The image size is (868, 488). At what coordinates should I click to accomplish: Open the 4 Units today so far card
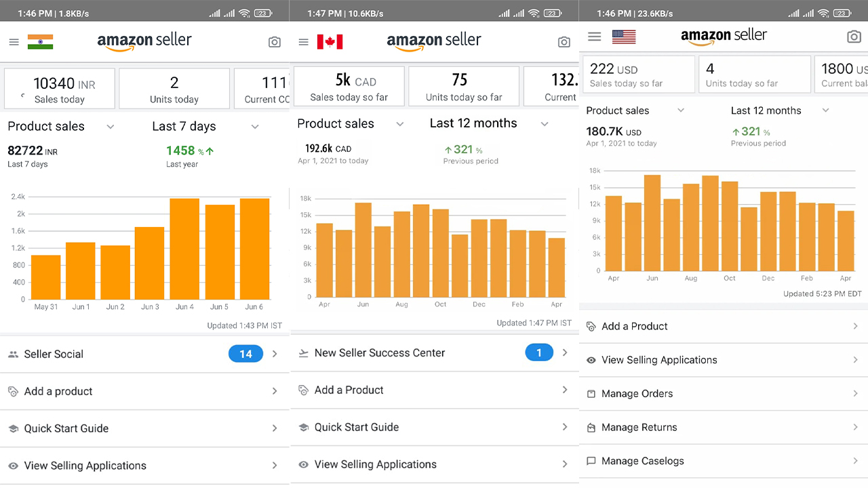[755, 74]
